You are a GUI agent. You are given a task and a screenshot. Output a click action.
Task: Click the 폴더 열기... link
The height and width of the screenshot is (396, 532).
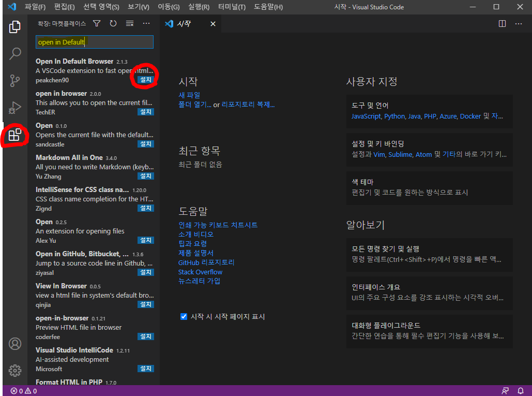pyautogui.click(x=195, y=105)
